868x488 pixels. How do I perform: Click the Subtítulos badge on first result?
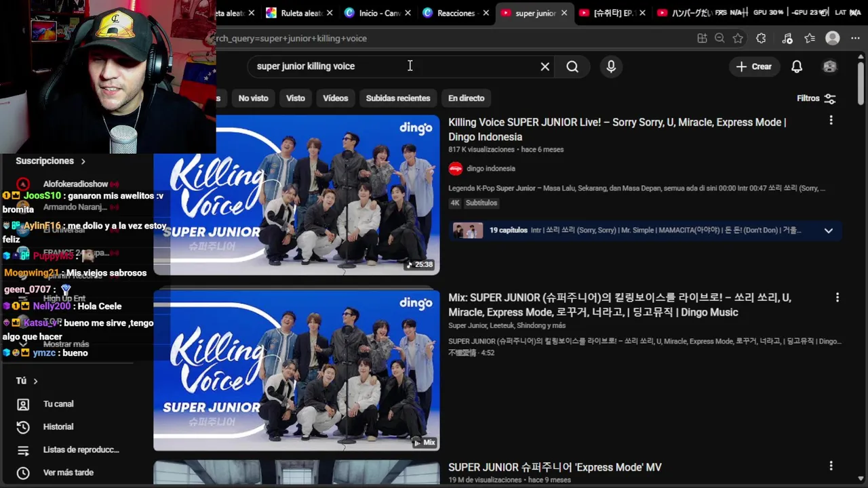click(x=481, y=203)
